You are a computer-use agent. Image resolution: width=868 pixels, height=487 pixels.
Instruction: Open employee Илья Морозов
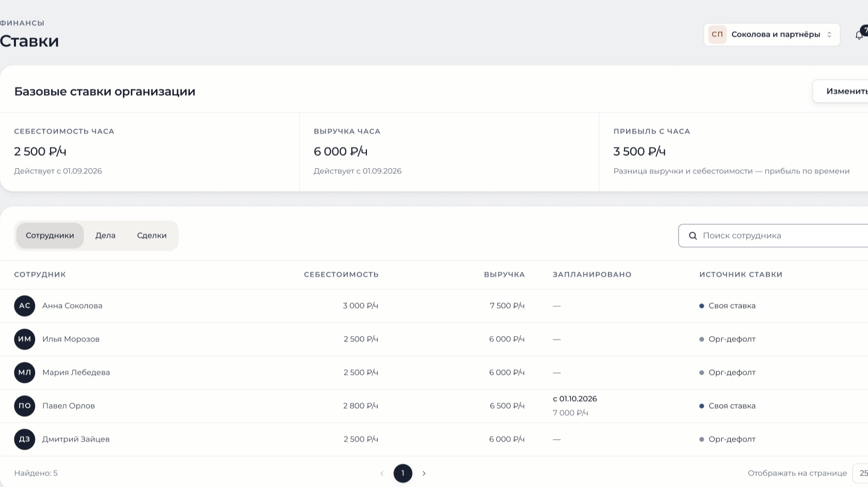71,339
